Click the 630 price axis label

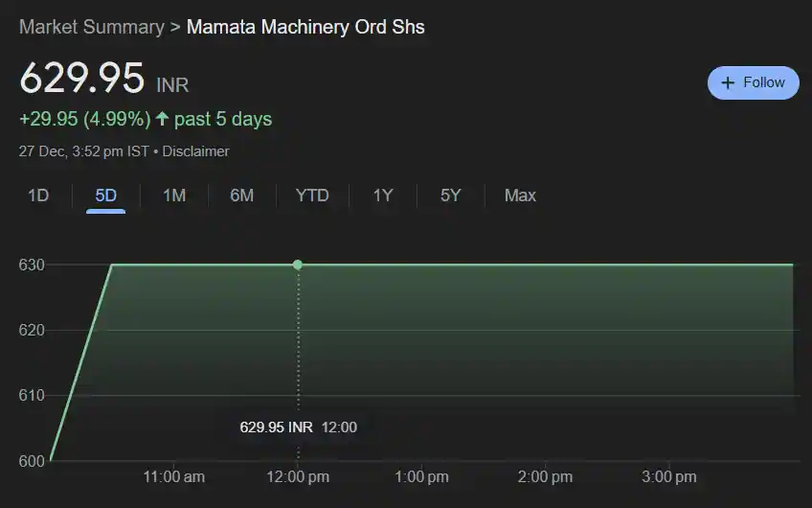click(x=32, y=265)
